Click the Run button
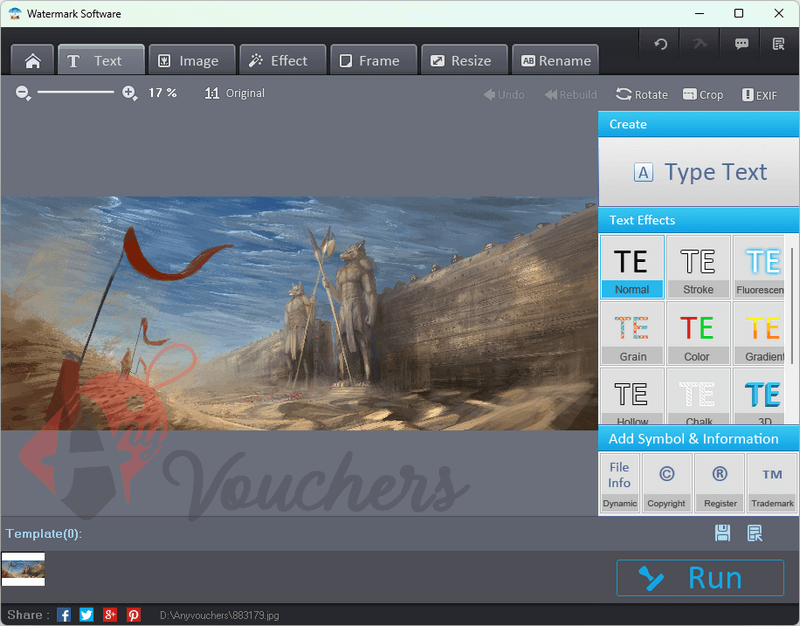This screenshot has height=626, width=800. (x=700, y=577)
